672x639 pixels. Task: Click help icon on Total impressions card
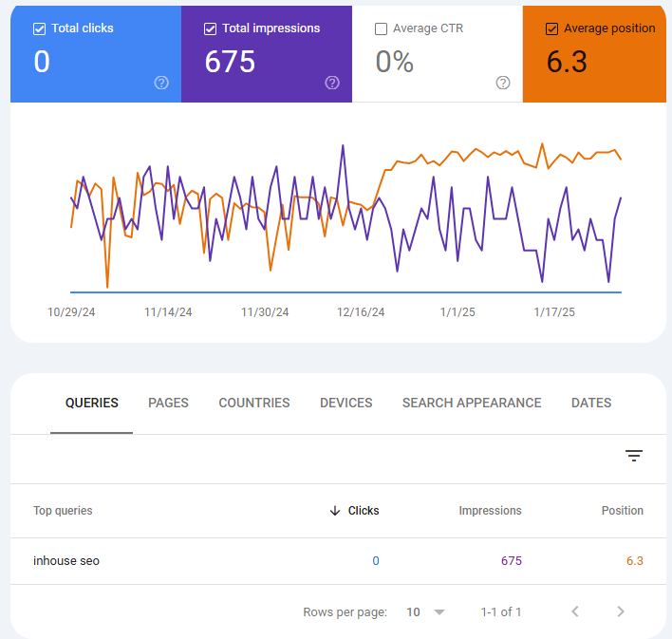pyautogui.click(x=332, y=83)
